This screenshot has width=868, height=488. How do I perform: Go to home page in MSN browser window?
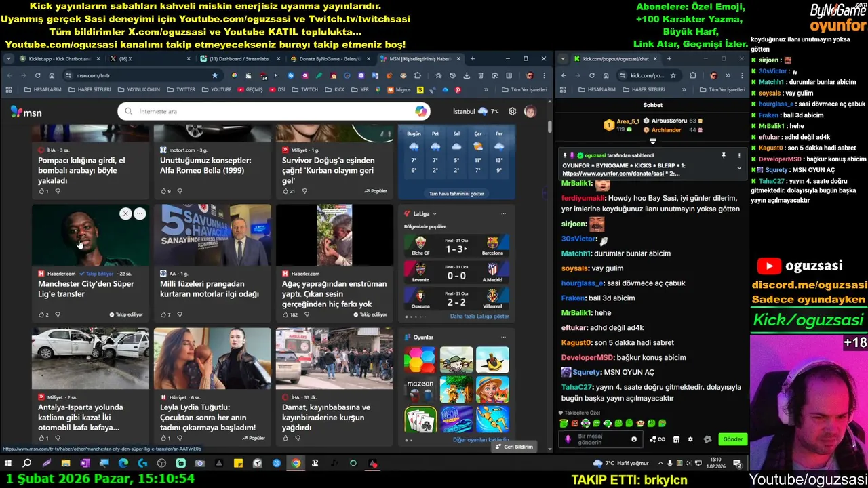(x=52, y=75)
